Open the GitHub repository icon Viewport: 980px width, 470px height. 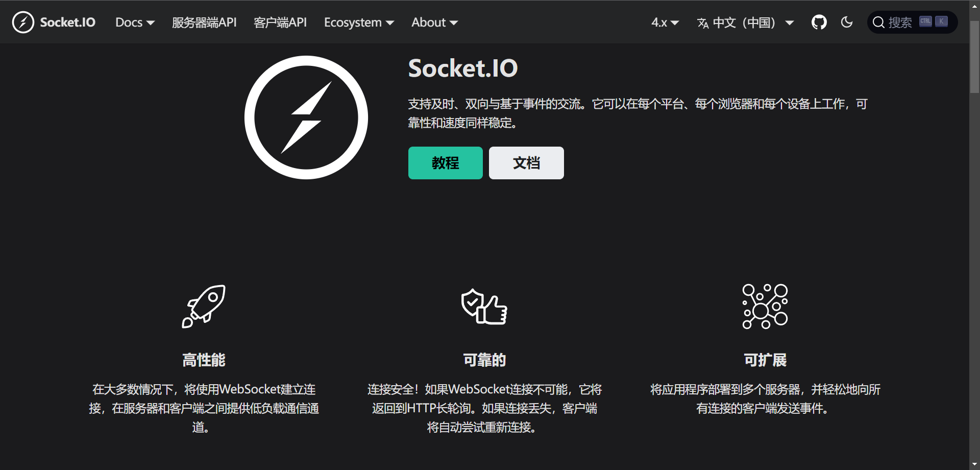coord(819,22)
